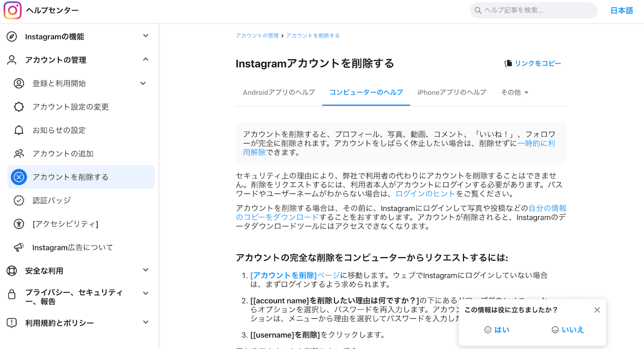Click the person icon beside アカウントの管理

coord(12,60)
